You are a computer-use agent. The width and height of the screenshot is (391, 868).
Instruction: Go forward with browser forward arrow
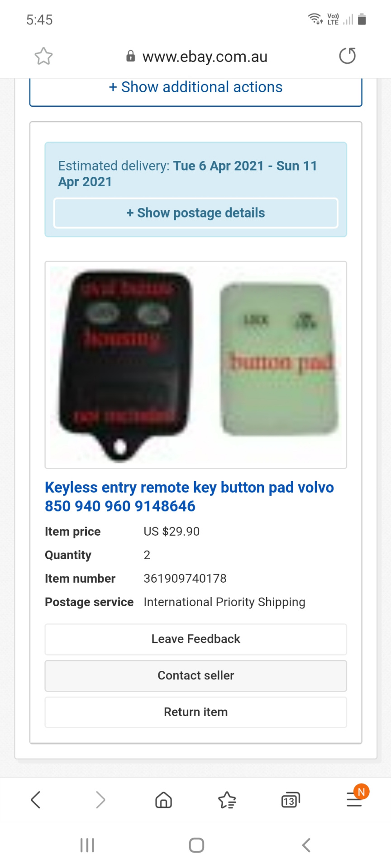[x=100, y=799]
